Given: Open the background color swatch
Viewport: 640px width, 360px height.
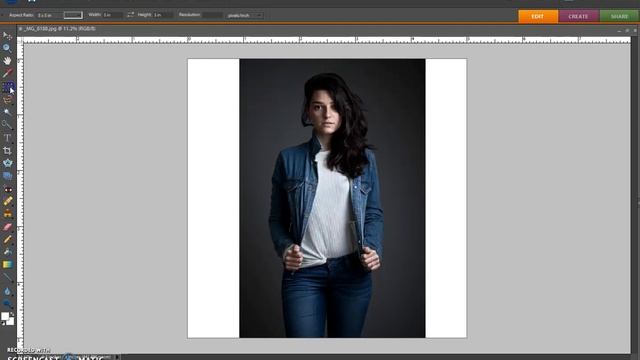Looking at the screenshot, I should [10, 322].
